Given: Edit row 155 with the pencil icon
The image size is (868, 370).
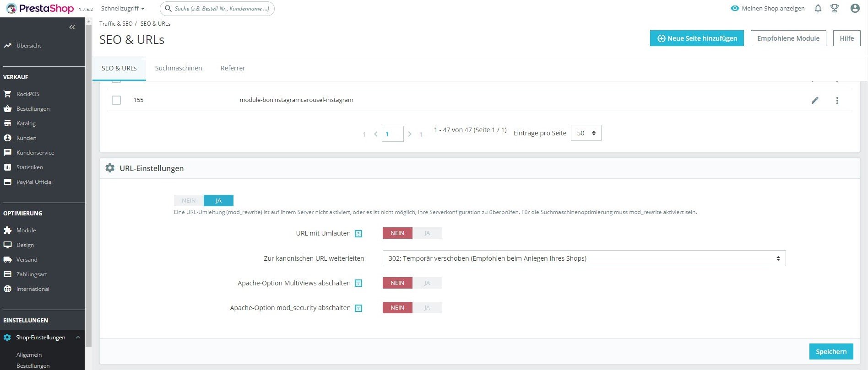Looking at the screenshot, I should [815, 100].
